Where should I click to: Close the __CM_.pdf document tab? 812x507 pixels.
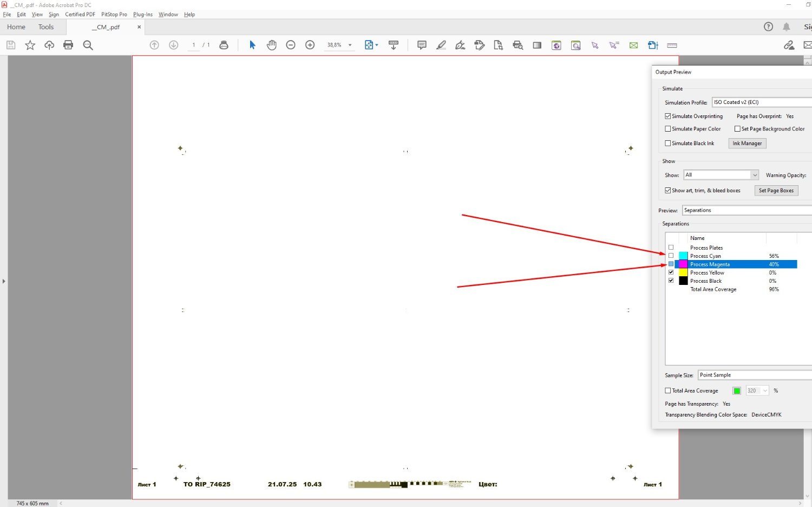coord(139,27)
